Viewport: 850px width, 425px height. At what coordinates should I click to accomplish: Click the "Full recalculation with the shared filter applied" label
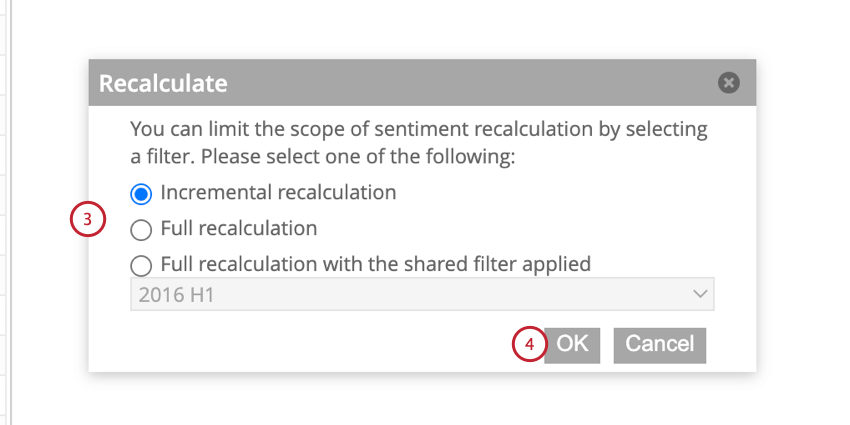[x=376, y=265]
